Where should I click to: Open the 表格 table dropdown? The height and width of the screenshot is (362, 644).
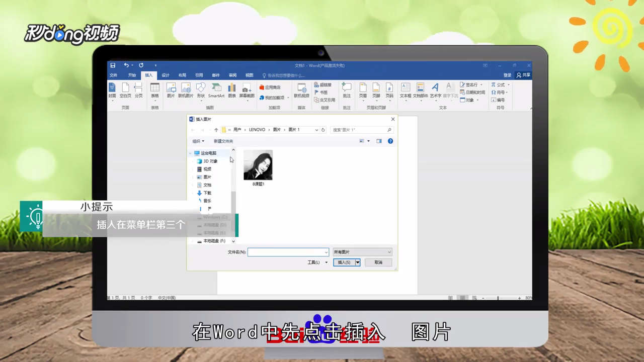(x=155, y=92)
